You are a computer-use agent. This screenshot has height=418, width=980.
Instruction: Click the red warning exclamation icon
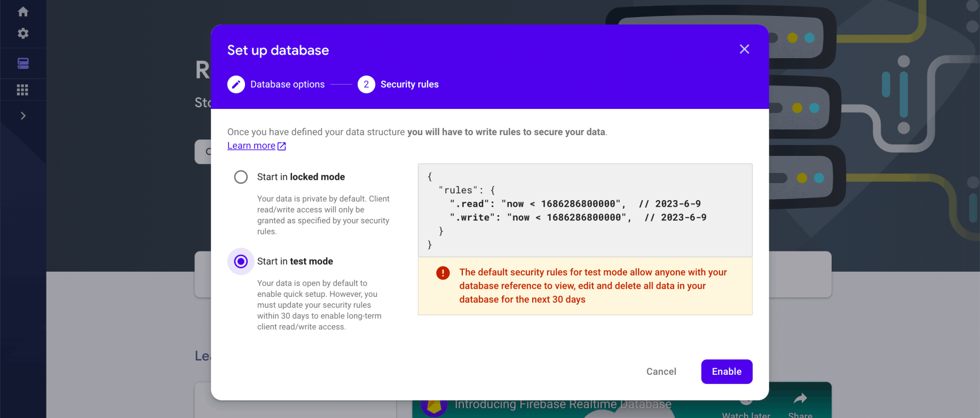tap(443, 273)
